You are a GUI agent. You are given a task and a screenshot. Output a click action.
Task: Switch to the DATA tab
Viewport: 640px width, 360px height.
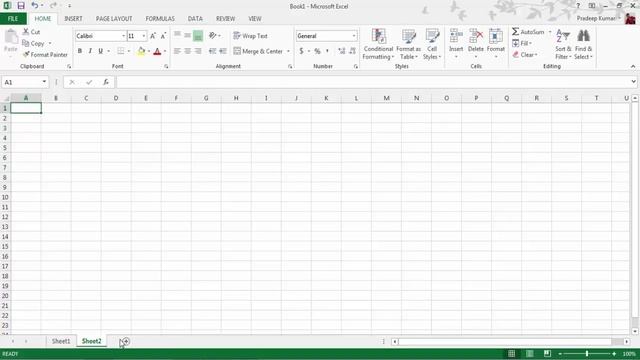195,19
